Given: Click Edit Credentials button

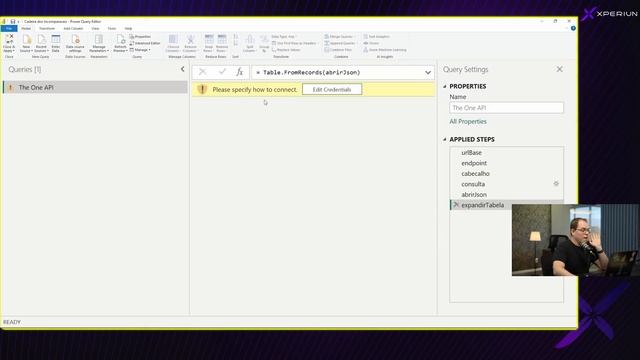Looking at the screenshot, I should click(x=332, y=89).
